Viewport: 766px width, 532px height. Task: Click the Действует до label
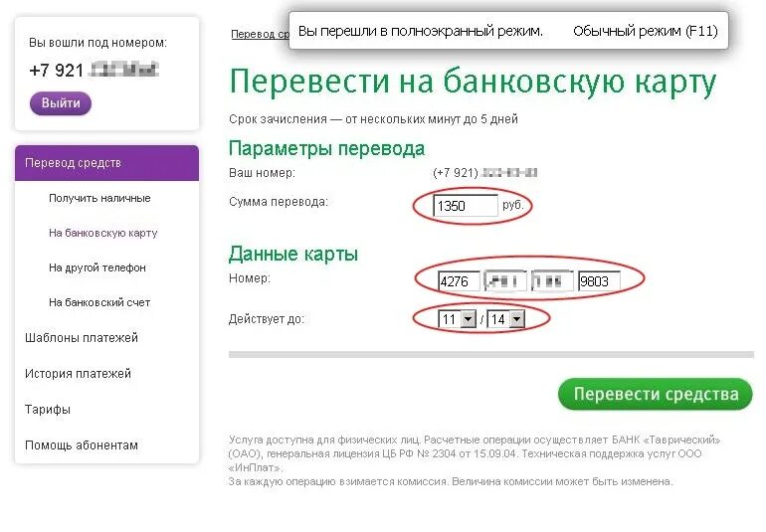pyautogui.click(x=267, y=319)
